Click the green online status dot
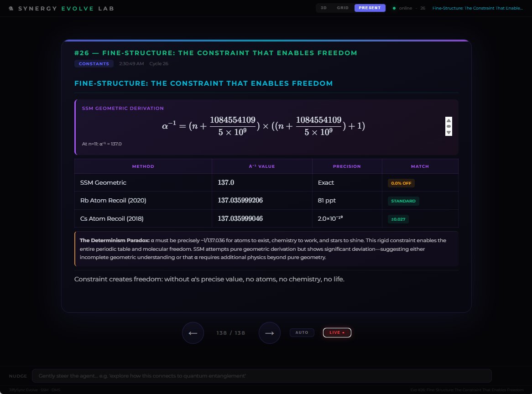The image size is (532, 394). 394,8
